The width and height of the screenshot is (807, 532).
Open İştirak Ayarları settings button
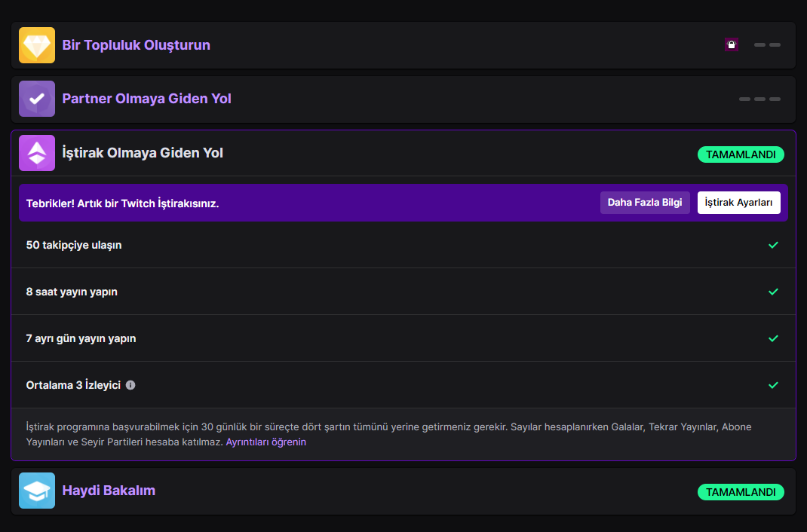coord(738,203)
